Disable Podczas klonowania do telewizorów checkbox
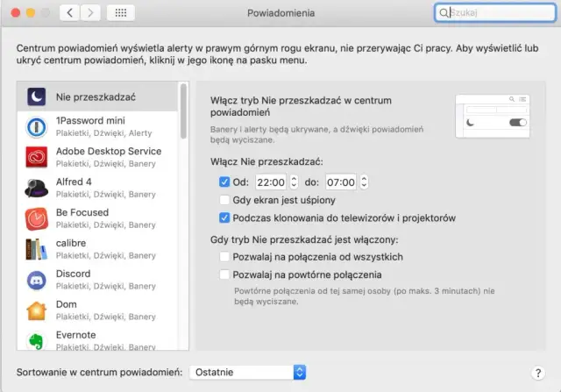 click(224, 217)
